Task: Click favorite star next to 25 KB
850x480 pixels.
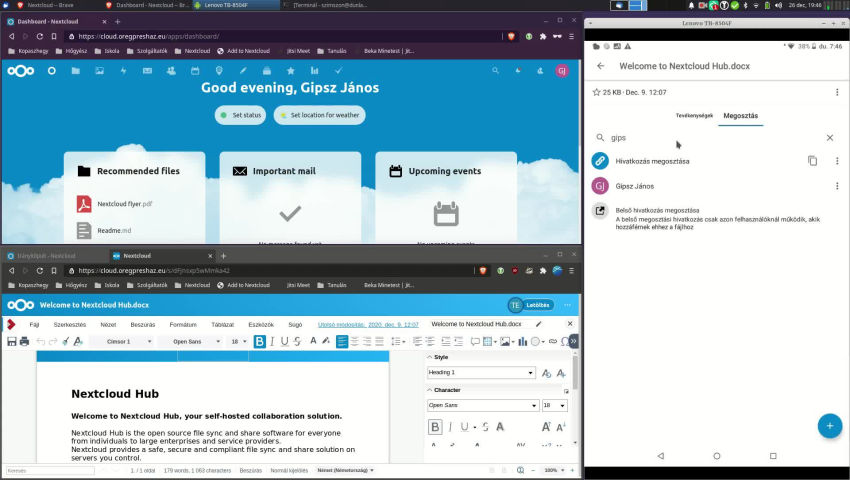Action: click(x=596, y=92)
